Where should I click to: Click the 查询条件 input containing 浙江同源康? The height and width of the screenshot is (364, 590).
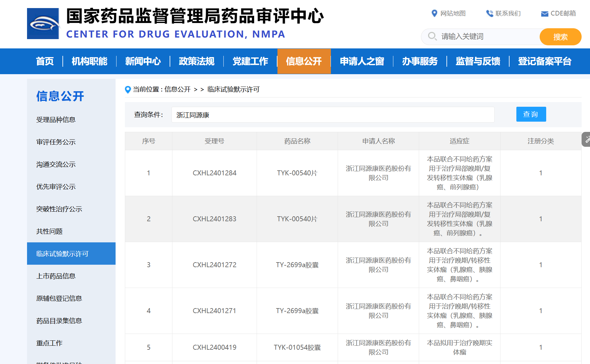(333, 115)
